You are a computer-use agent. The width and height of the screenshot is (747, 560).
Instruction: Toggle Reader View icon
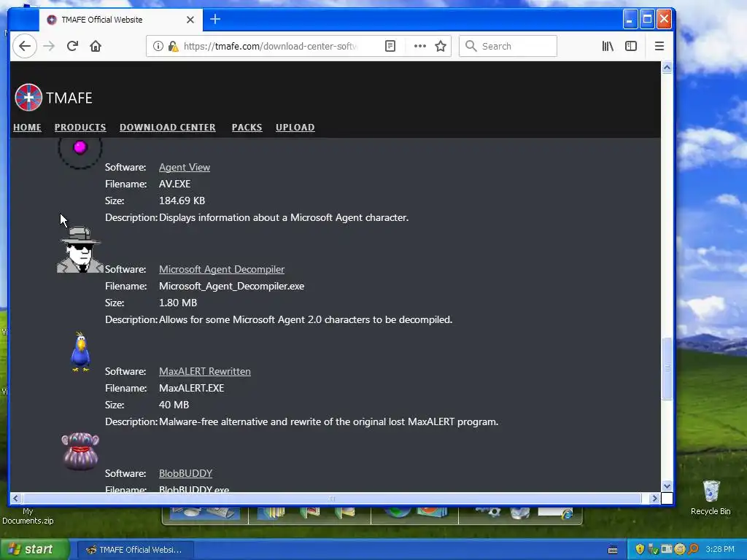point(390,46)
